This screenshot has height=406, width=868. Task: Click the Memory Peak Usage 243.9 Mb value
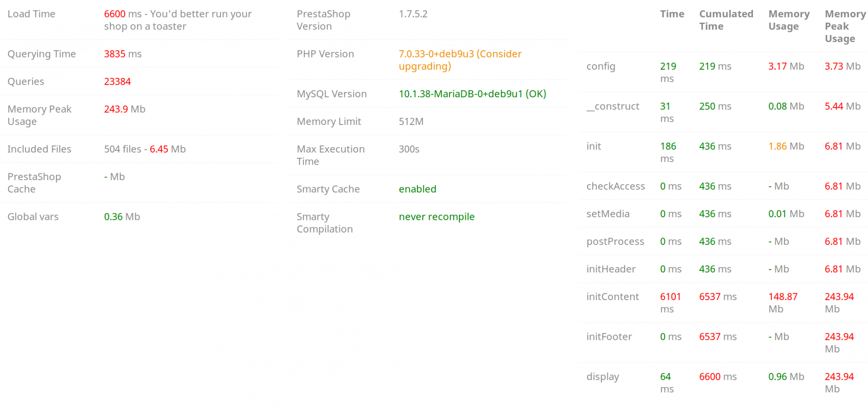click(x=125, y=109)
